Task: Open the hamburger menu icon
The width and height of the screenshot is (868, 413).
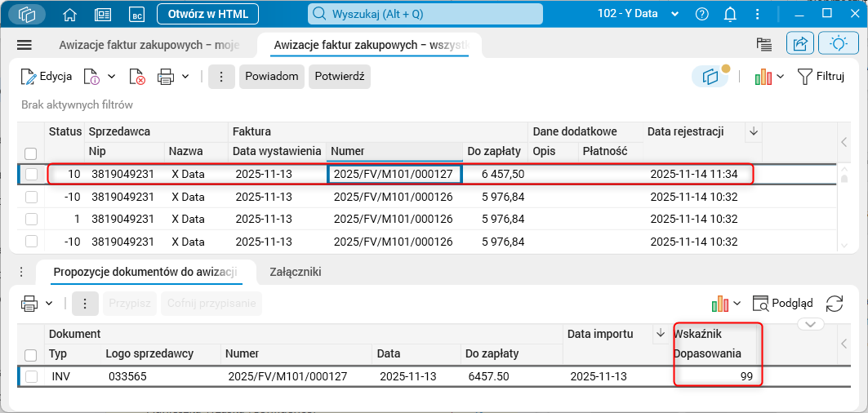Action: (24, 45)
